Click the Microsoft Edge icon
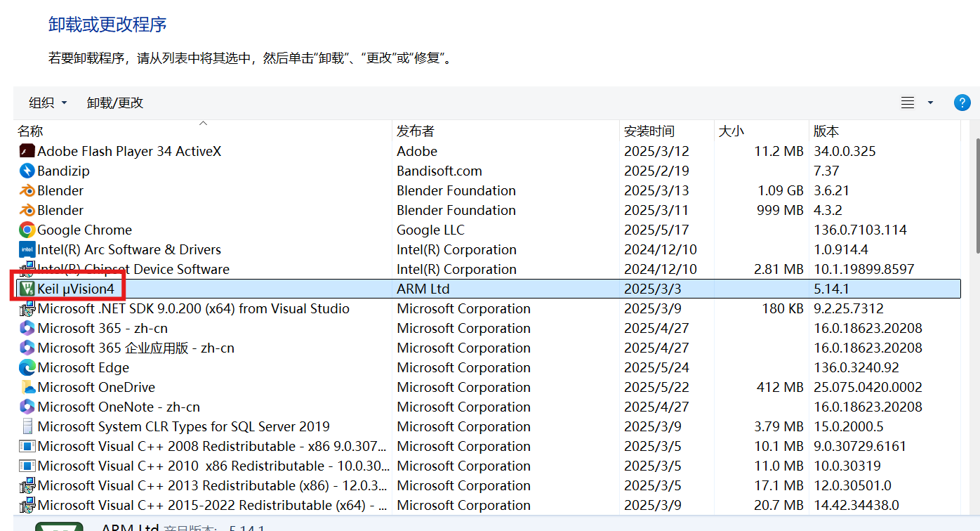 [27, 367]
